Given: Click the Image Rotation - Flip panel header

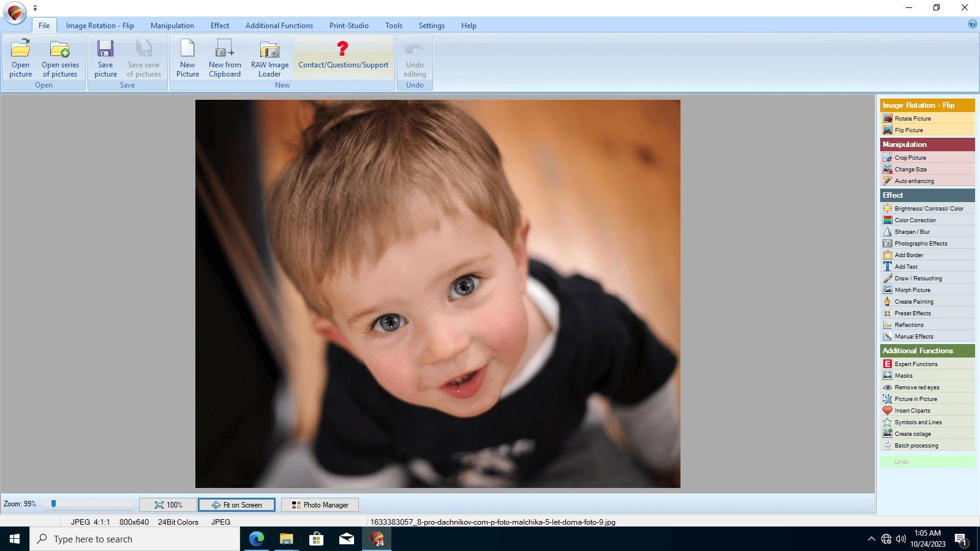Looking at the screenshot, I should tap(927, 105).
